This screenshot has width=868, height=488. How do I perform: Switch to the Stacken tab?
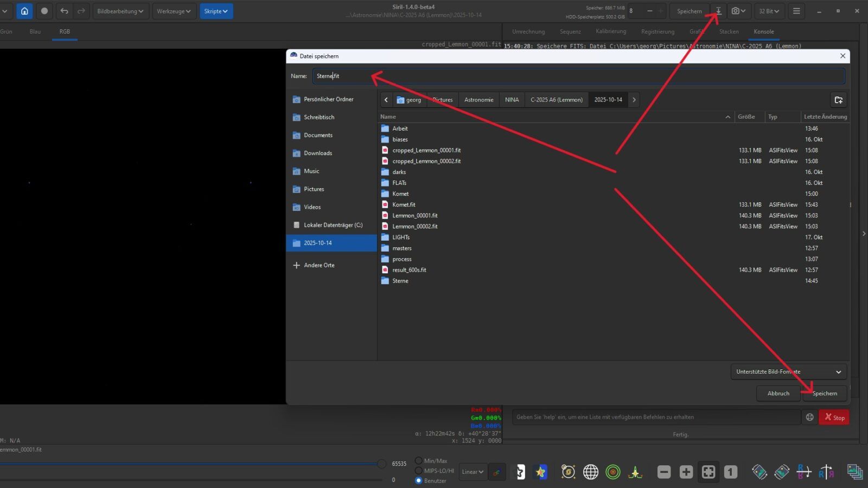coord(729,31)
